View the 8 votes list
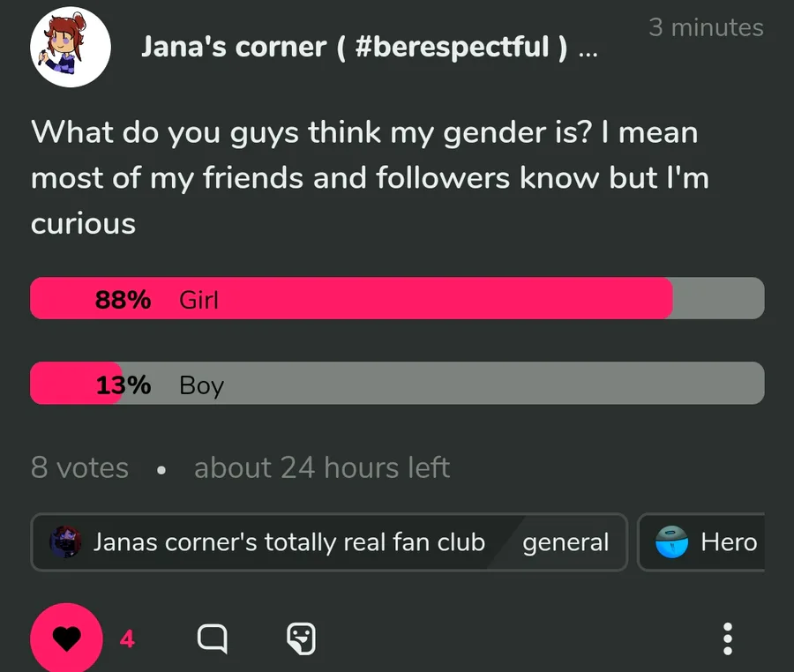Image resolution: width=794 pixels, height=672 pixels. click(79, 467)
